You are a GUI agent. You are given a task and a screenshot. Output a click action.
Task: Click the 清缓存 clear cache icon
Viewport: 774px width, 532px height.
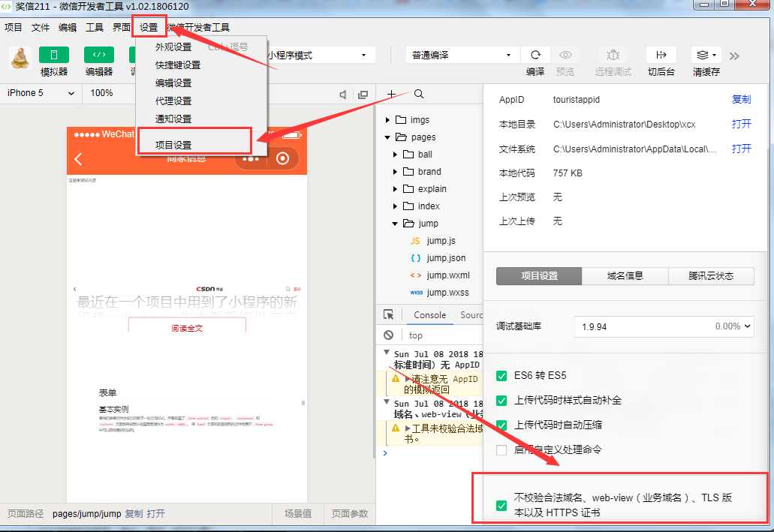[x=706, y=56]
